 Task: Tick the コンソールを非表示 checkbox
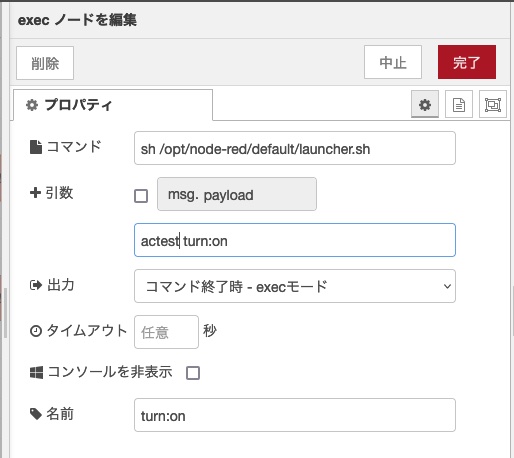[193, 373]
